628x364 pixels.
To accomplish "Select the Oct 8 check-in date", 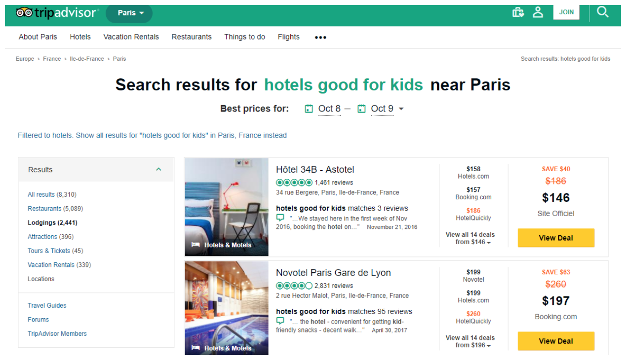I will (329, 109).
